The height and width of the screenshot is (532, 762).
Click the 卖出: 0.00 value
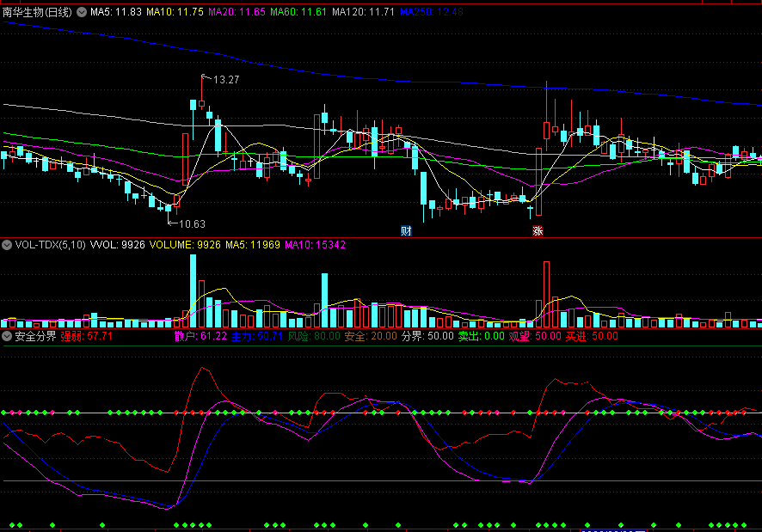482,336
